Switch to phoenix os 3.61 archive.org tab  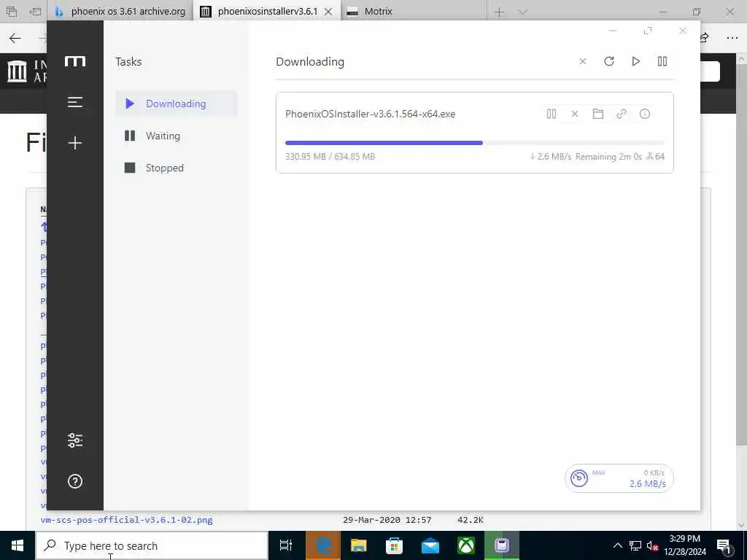(120, 12)
